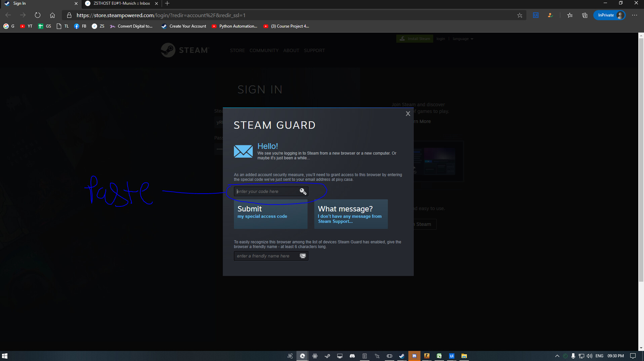Open the volume control in tray
Image resolution: width=644 pixels, height=361 pixels.
click(590, 356)
